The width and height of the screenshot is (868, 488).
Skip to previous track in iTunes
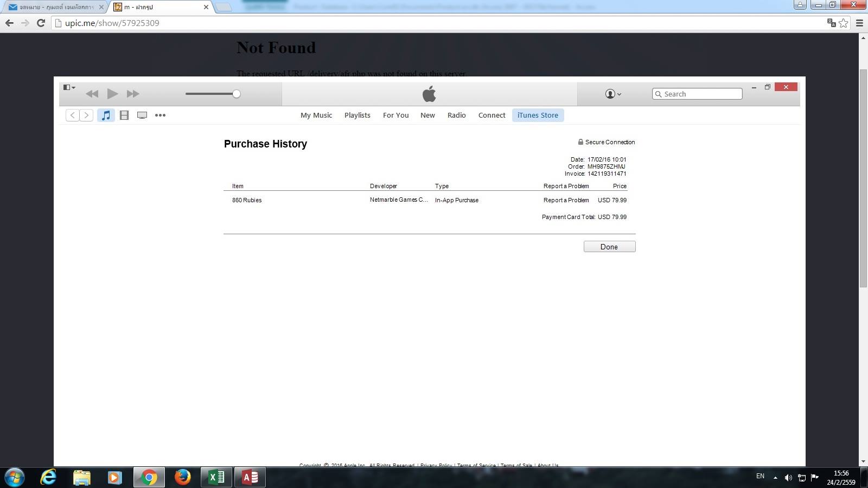92,94
